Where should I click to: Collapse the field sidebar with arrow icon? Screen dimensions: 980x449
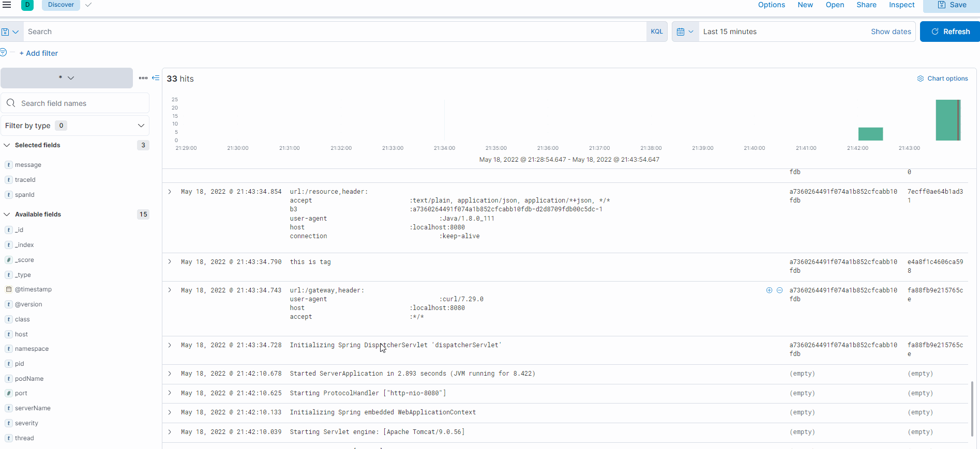coord(156,78)
